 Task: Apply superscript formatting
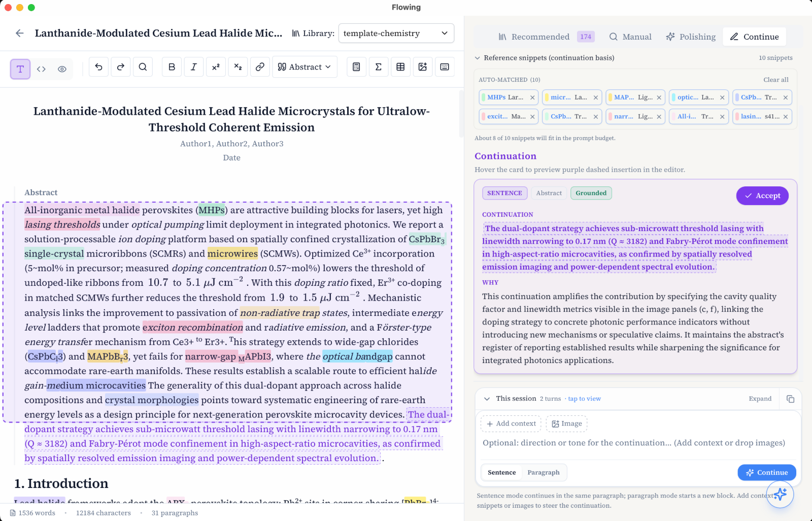[216, 67]
